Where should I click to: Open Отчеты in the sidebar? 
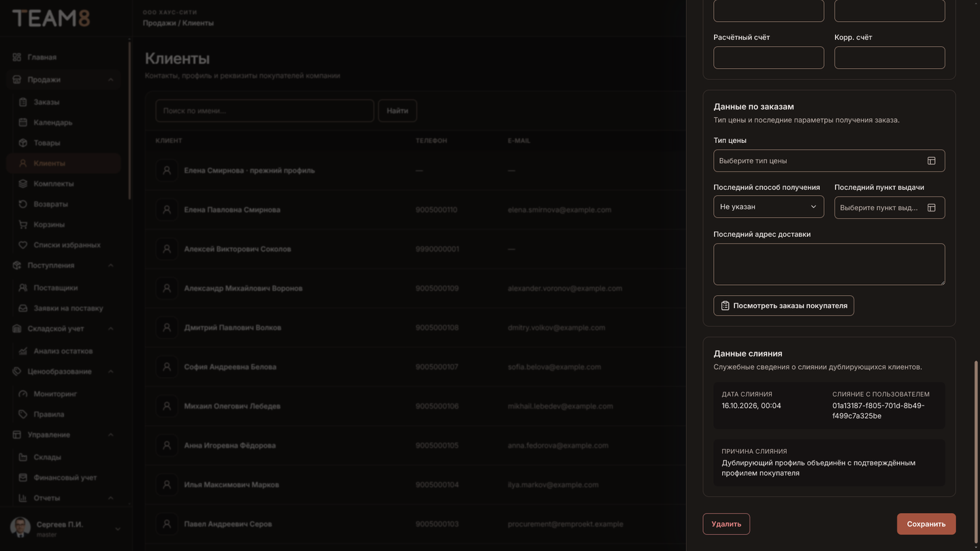64,498
